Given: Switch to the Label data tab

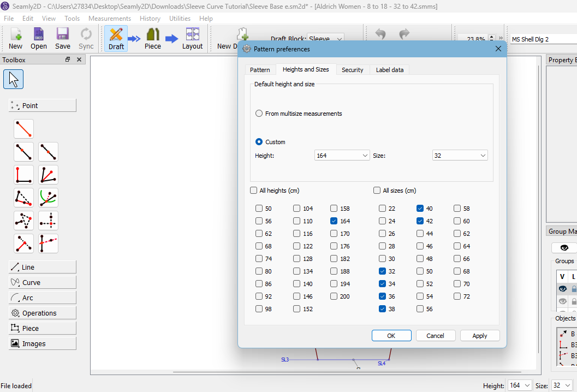Looking at the screenshot, I should click(x=390, y=69).
